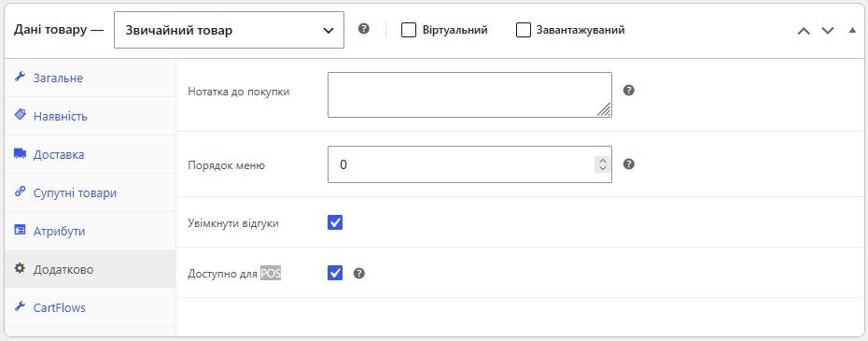Click help icon for Доступно для POS
The height and width of the screenshot is (341, 868).
pos(359,274)
